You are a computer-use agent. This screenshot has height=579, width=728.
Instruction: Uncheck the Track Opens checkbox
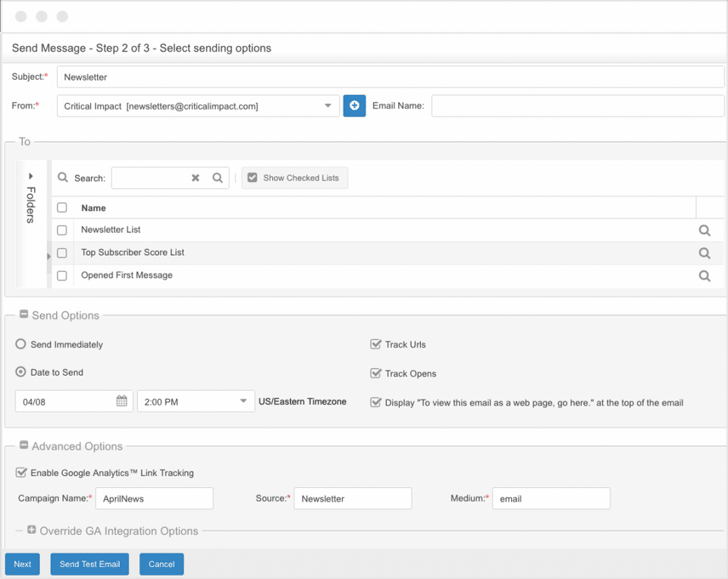(x=375, y=373)
